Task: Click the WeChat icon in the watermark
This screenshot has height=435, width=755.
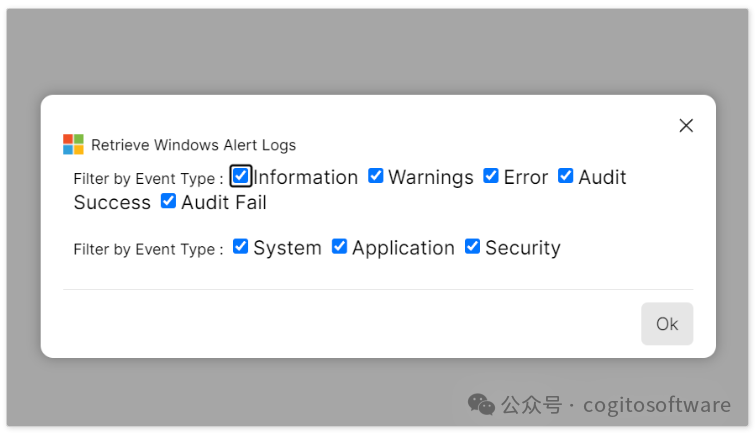Action: 481,405
